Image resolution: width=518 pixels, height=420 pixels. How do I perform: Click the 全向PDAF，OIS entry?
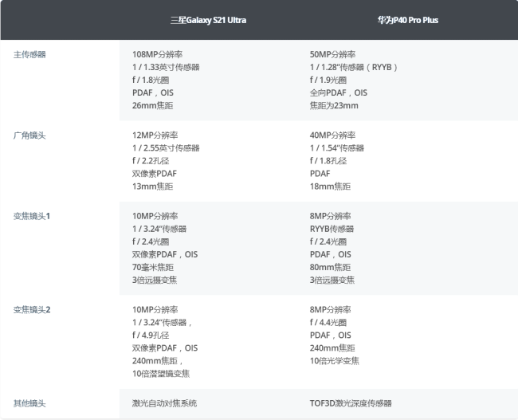338,92
